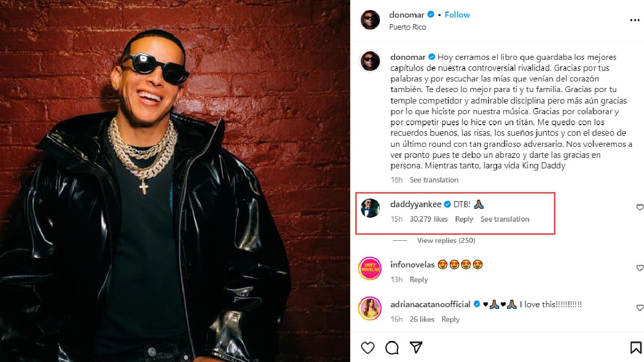644x362 pixels.
Task: Click the Follow button
Action: pos(457,15)
